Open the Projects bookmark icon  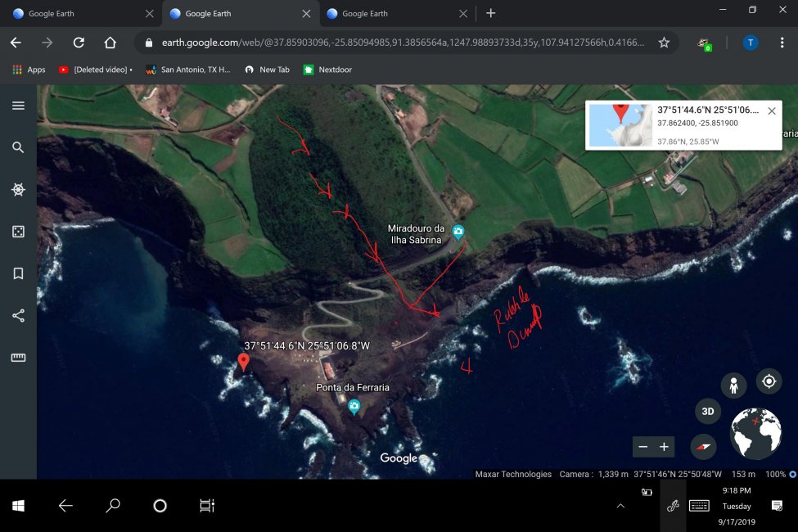pos(18,274)
